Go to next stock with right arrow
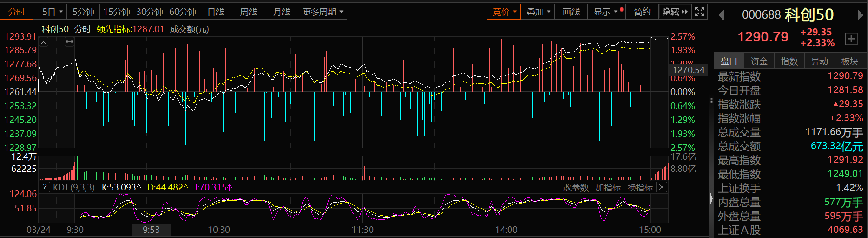 pos(860,15)
